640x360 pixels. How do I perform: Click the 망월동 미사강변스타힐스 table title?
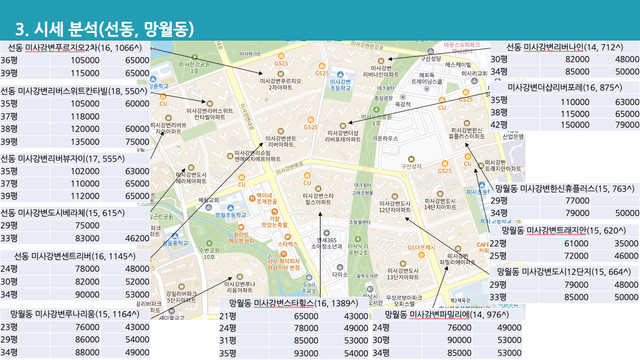[x=293, y=303]
